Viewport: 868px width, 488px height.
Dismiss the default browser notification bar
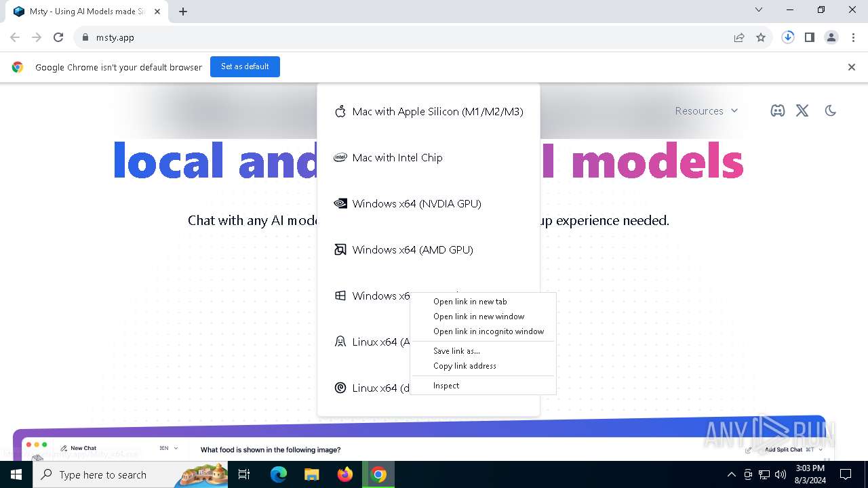point(851,67)
